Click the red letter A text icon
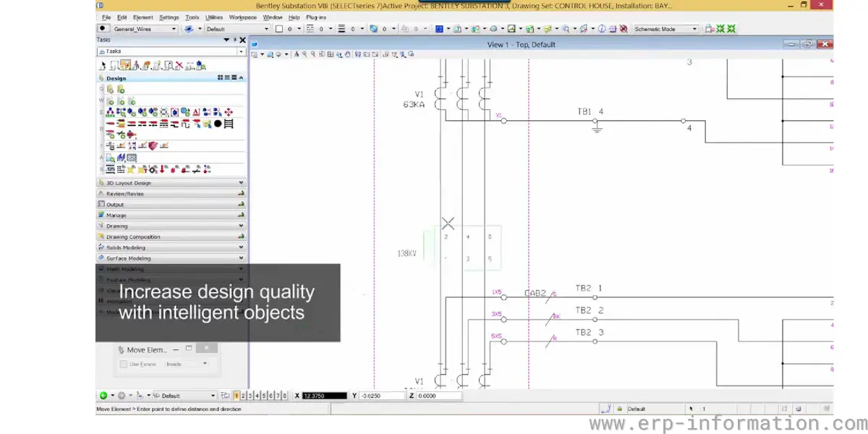The image size is (868, 434). click(x=196, y=111)
